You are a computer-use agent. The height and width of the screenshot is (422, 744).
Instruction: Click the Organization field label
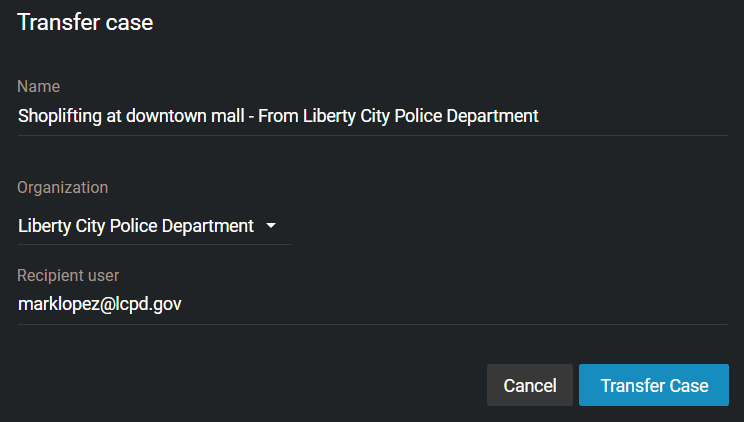[63, 188]
